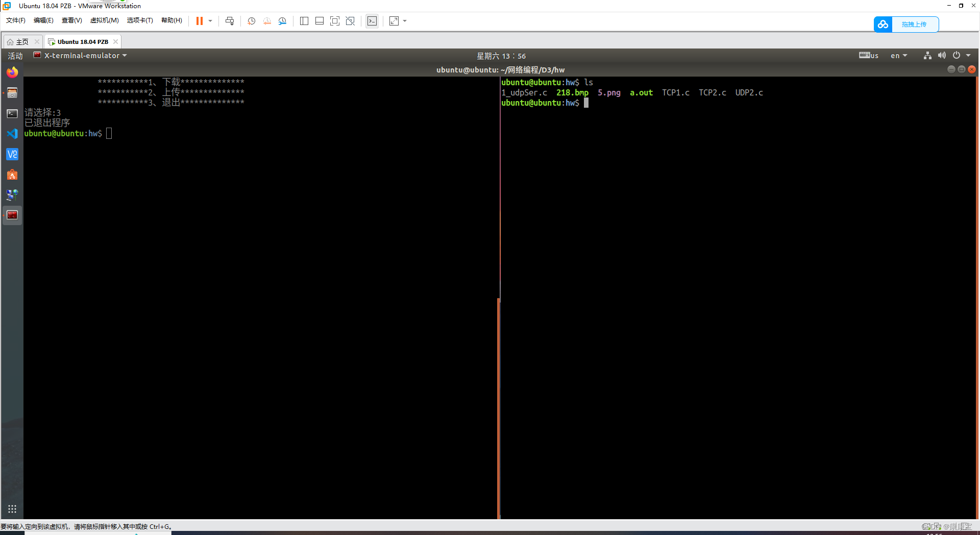The width and height of the screenshot is (980, 535).
Task: Enter full screen mode
Action: coord(335,21)
